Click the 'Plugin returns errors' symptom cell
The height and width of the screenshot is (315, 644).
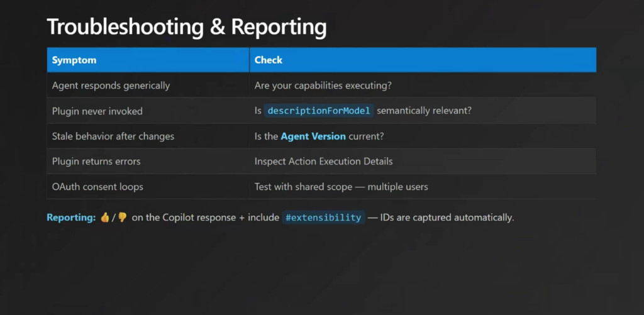pos(96,162)
